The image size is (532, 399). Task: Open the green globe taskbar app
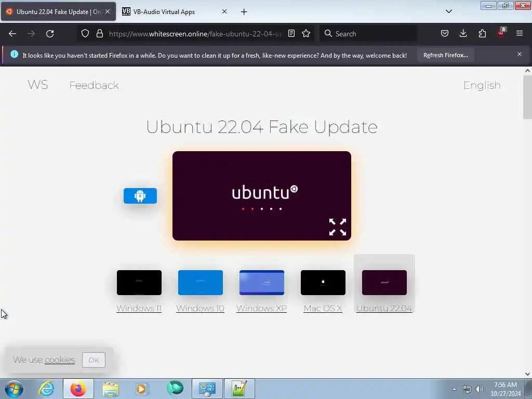point(175,388)
